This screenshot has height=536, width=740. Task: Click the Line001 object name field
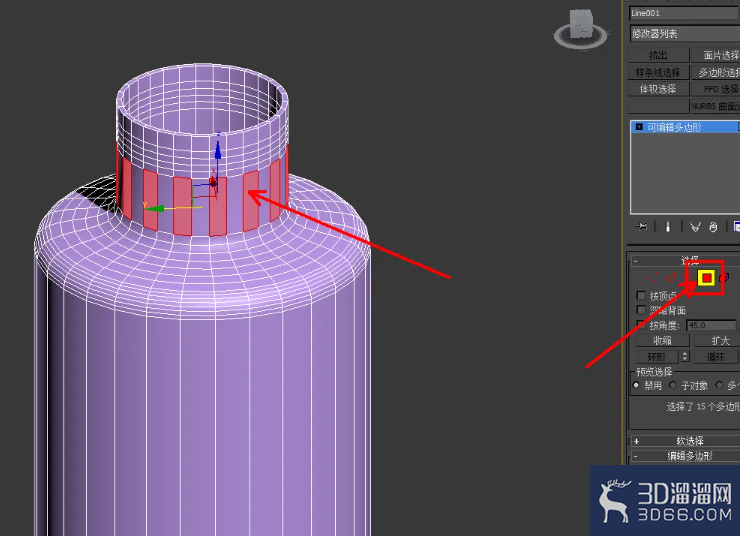point(685,13)
